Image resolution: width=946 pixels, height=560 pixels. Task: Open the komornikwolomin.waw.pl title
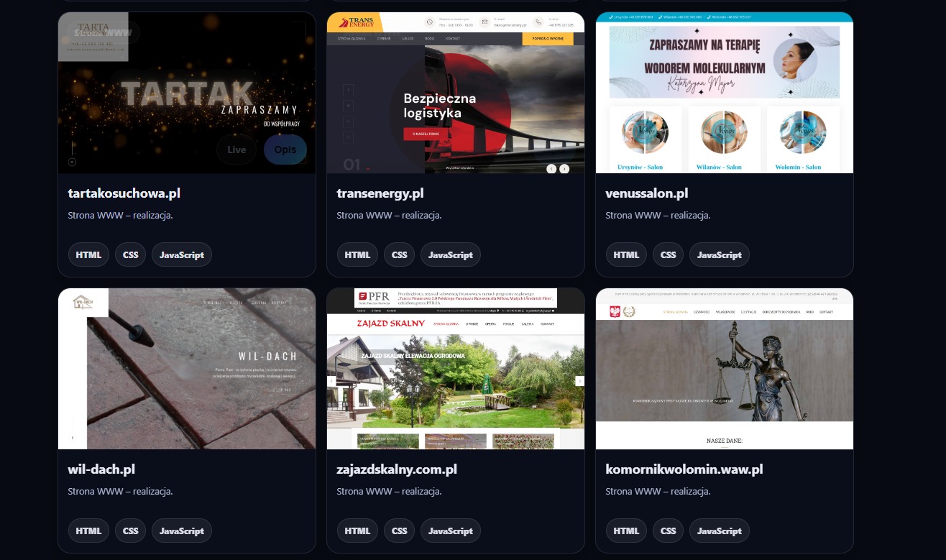coord(684,469)
